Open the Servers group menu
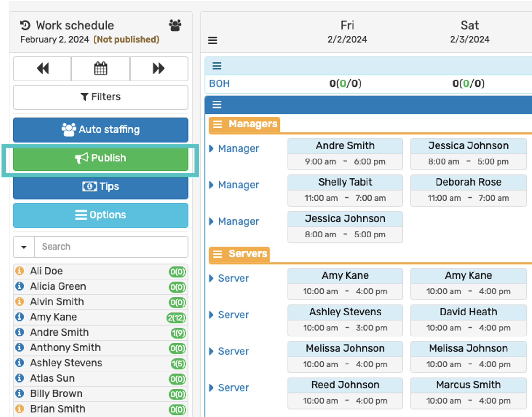The image size is (532, 417). 218,254
